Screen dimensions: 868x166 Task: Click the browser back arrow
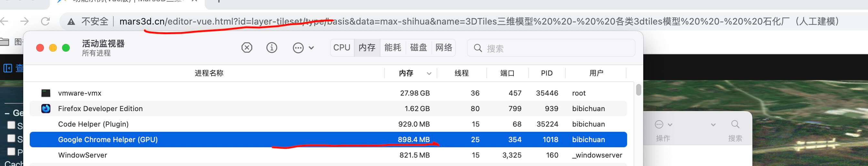pos(5,22)
